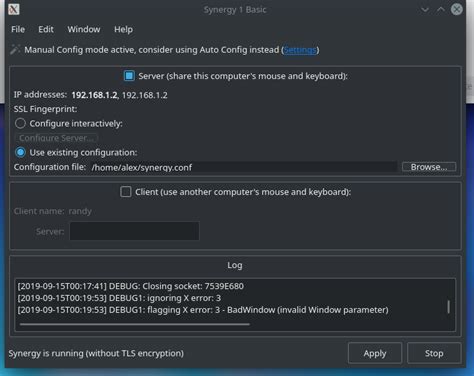
Task: Open the Help menu
Action: click(123, 29)
